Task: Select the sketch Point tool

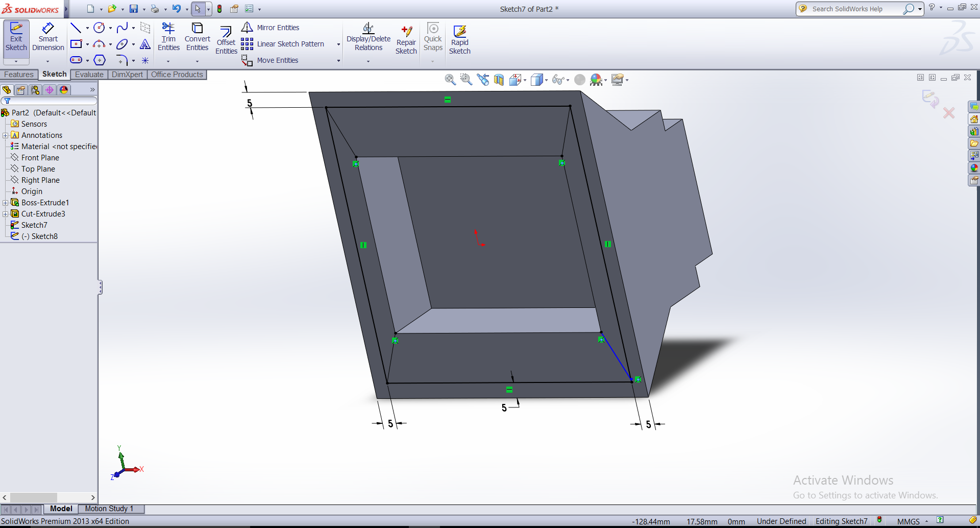Action: 145,60
